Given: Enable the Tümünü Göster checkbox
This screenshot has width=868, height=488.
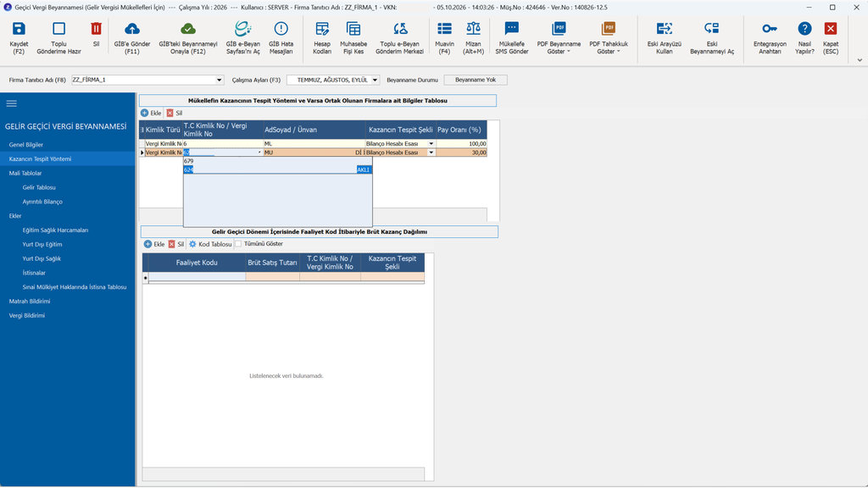Looking at the screenshot, I should click(x=238, y=244).
